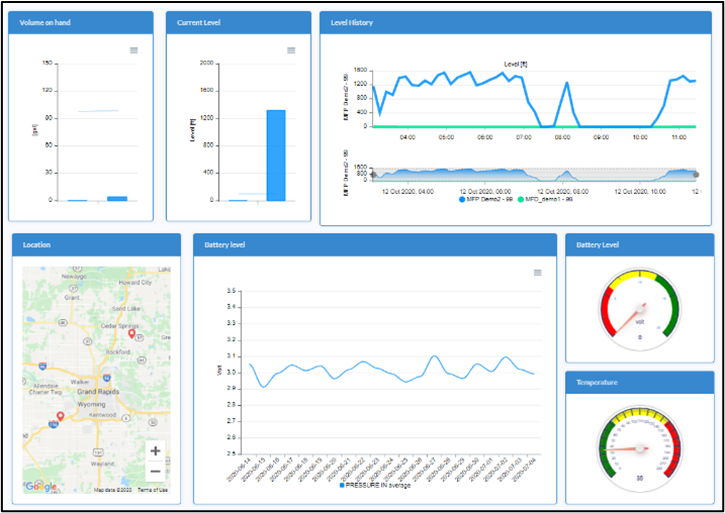The height and width of the screenshot is (513, 725).
Task: Open the Current Level chart hamburger menu
Action: (291, 50)
